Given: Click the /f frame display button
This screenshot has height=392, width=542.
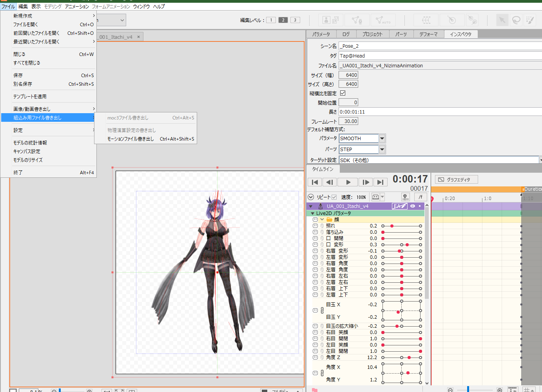Looking at the screenshot, I should 421,197.
